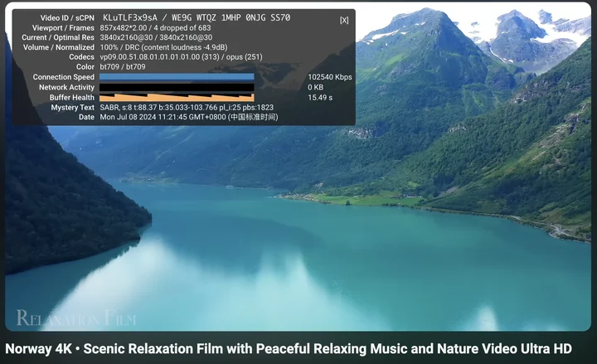Viewport: 597px width, 364px height.
Task: Click the Video ID / sCPN label
Action: point(67,18)
